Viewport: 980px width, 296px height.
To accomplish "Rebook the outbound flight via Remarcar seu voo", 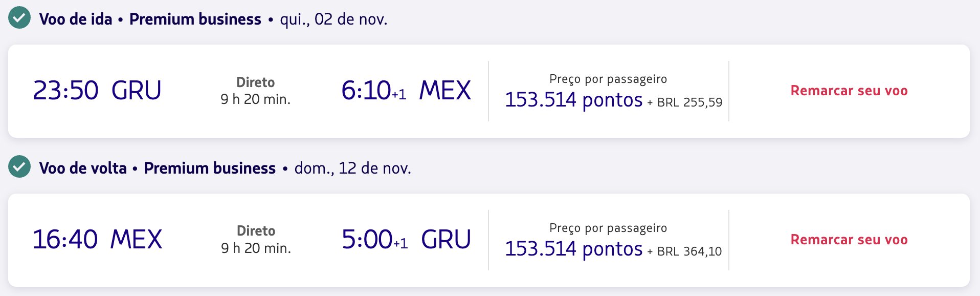I will click(x=849, y=91).
